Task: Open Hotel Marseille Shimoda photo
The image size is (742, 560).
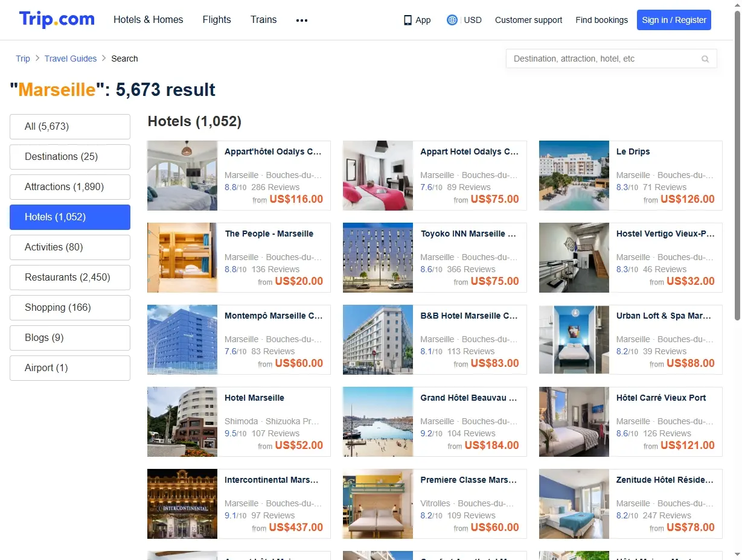Action: tap(182, 422)
